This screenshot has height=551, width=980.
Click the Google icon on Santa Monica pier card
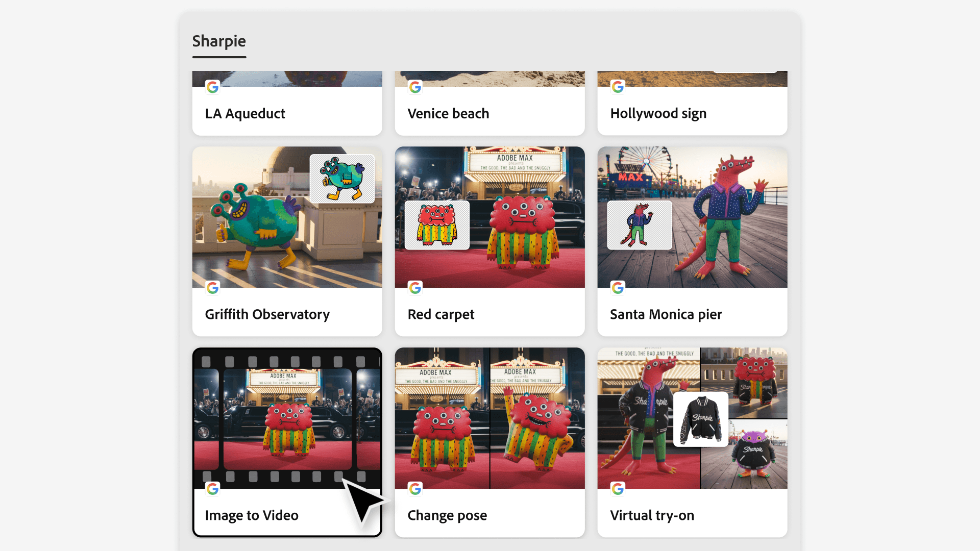618,288
